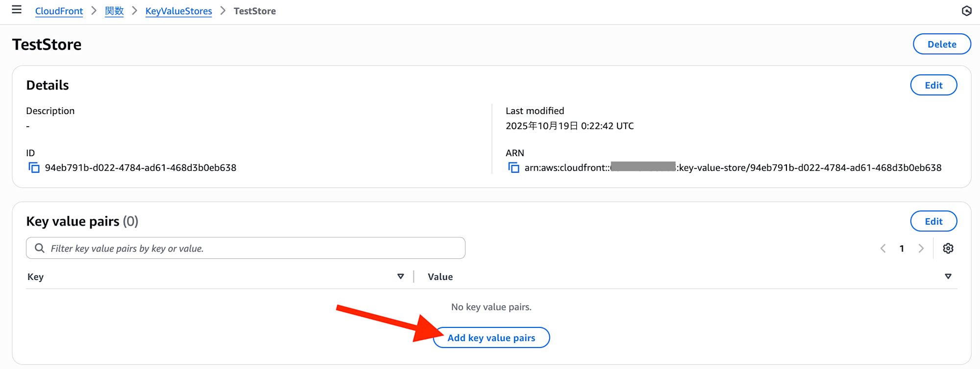Focus the key value pairs filter field
Image resolution: width=980 pixels, height=369 pixels.
tap(255, 248)
